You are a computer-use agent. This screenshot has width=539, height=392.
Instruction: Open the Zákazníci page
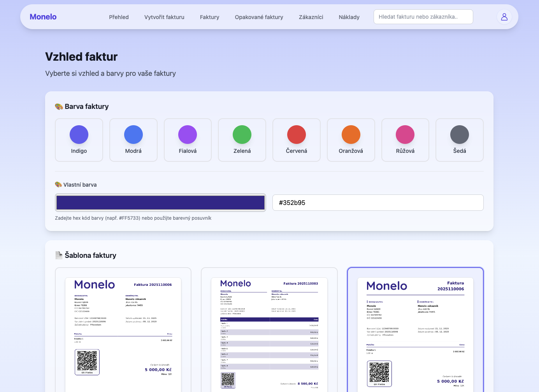point(311,17)
